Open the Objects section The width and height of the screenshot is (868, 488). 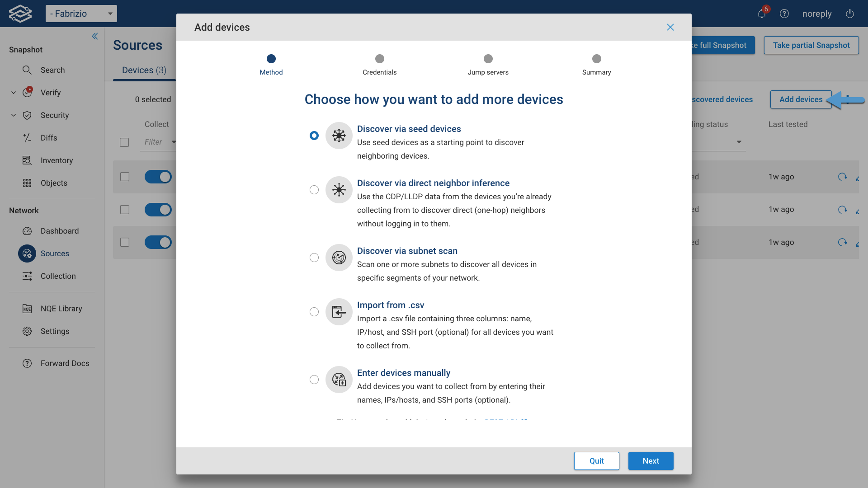(x=54, y=183)
